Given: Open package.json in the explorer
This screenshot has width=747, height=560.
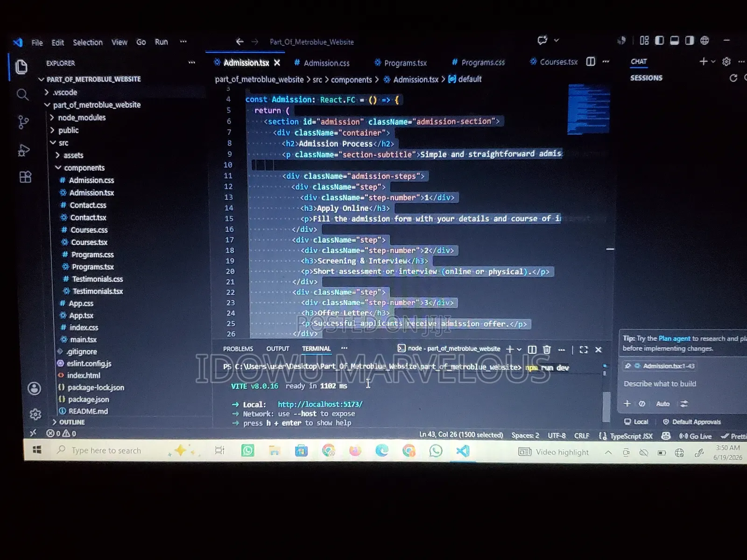Looking at the screenshot, I should [89, 399].
